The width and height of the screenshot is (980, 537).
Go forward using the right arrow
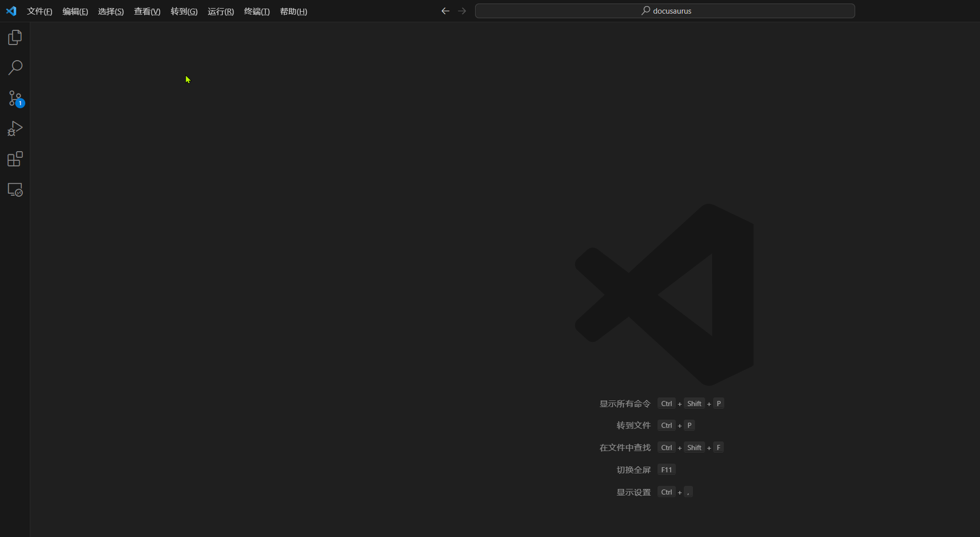[x=462, y=11]
